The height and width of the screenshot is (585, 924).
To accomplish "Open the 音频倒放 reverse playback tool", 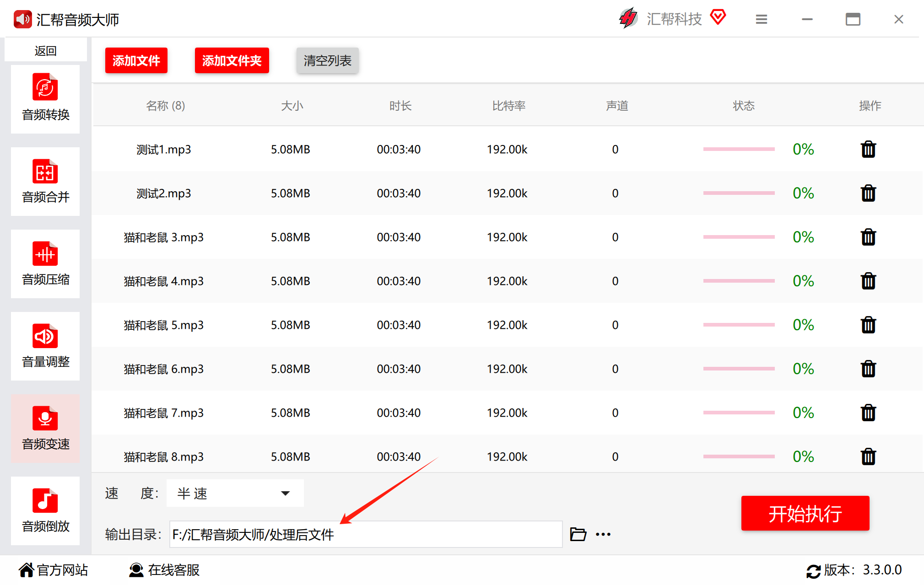I will coord(45,510).
